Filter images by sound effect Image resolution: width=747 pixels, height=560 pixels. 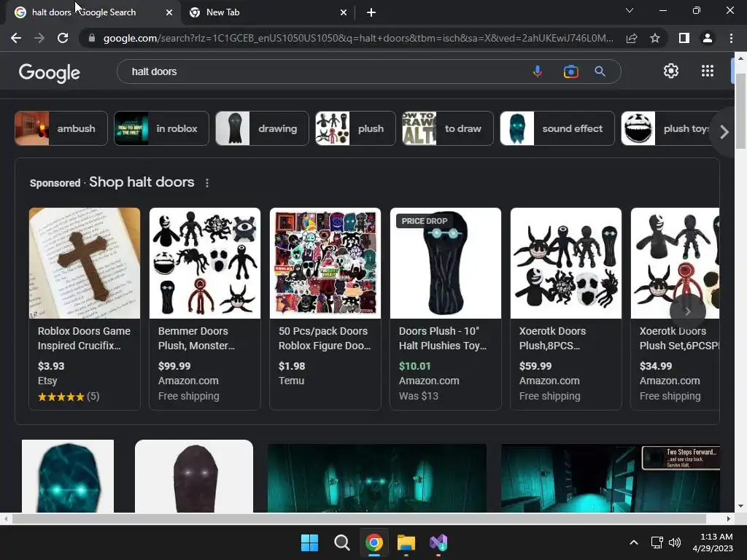coord(557,128)
